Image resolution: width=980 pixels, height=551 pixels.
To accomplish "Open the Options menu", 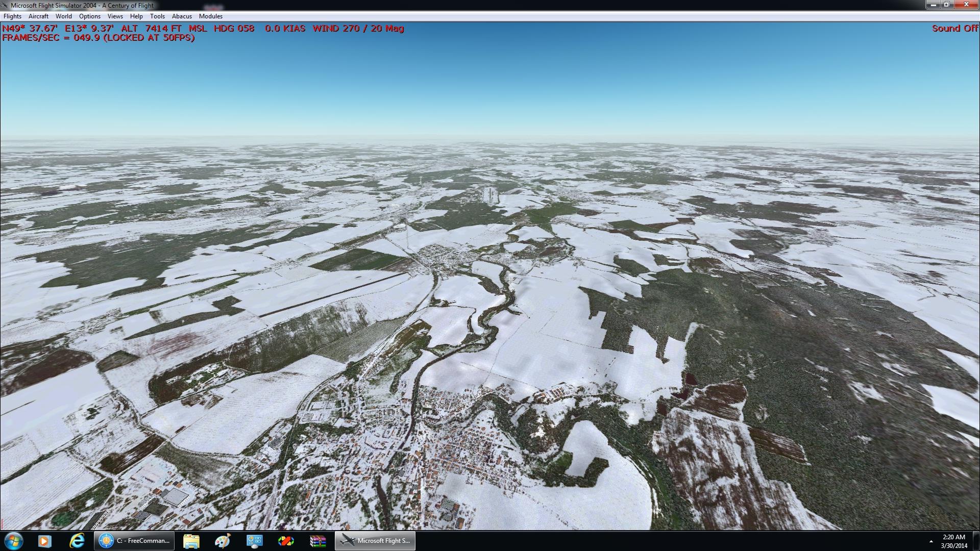I will 89,16.
